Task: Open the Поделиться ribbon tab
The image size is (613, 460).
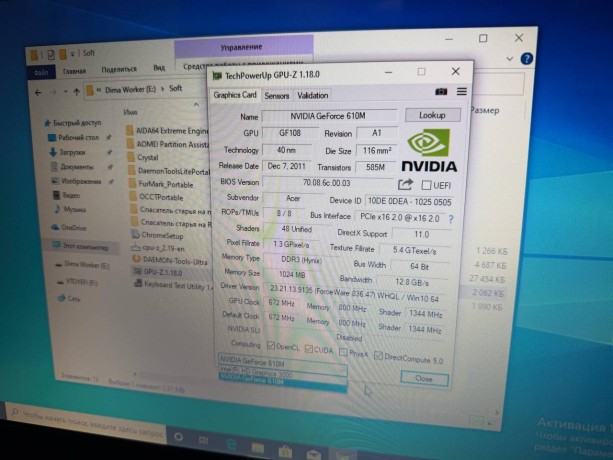Action: click(119, 70)
